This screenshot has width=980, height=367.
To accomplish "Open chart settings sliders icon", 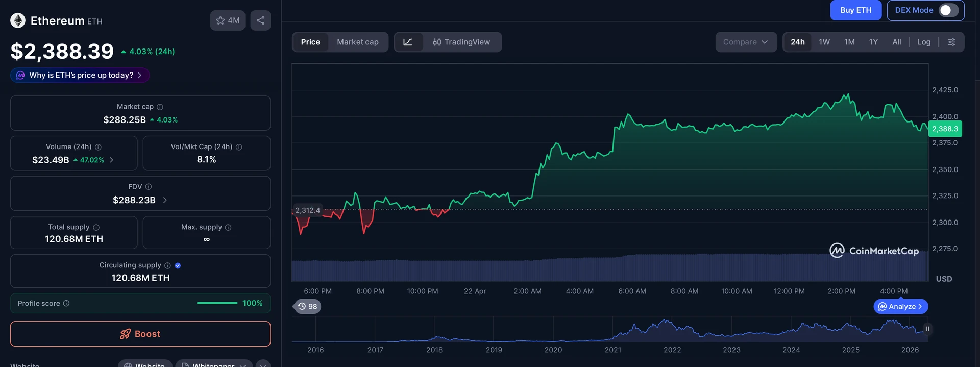I will (x=951, y=42).
